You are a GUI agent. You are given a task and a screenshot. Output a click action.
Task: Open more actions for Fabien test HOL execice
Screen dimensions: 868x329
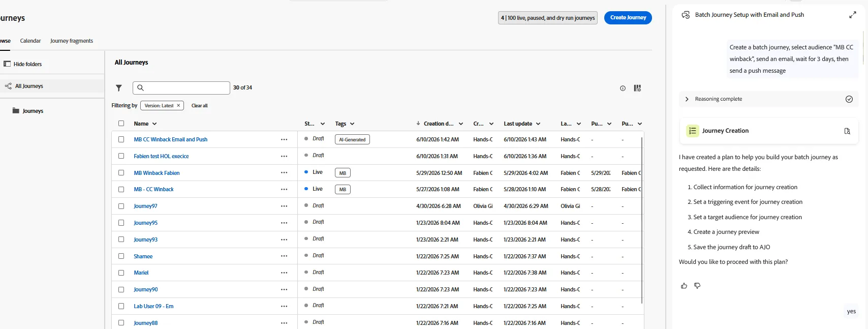[284, 156]
